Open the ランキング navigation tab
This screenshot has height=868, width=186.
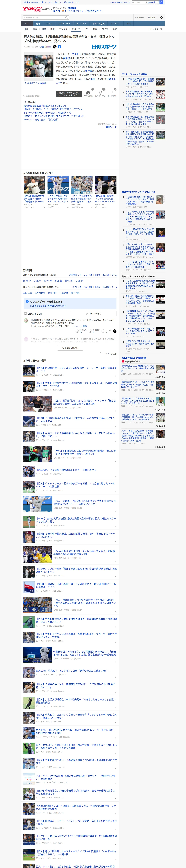[115, 24]
